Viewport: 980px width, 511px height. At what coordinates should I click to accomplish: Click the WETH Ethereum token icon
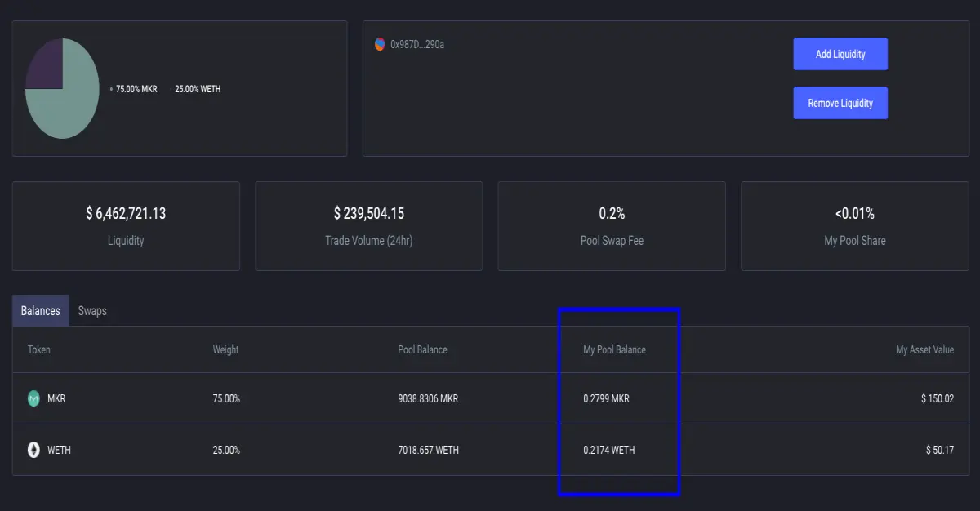[33, 450]
